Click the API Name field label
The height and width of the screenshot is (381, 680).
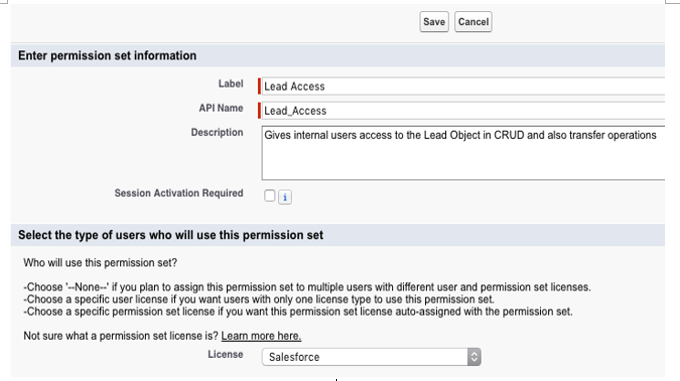click(221, 108)
